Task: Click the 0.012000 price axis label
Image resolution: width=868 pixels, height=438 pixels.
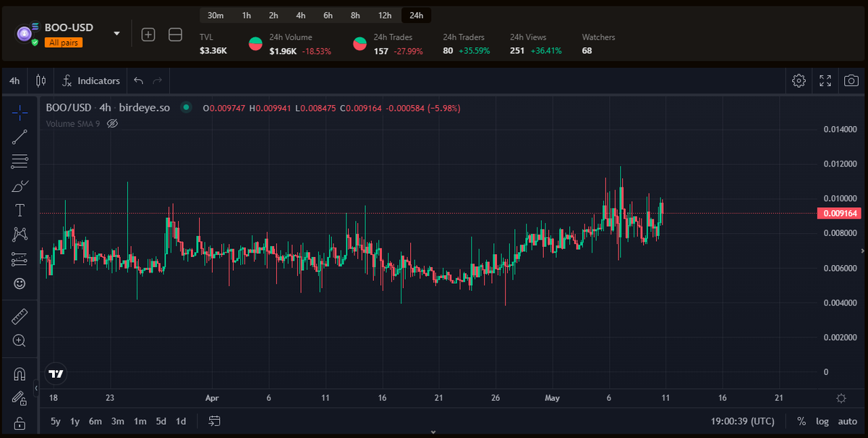Action: (x=840, y=164)
